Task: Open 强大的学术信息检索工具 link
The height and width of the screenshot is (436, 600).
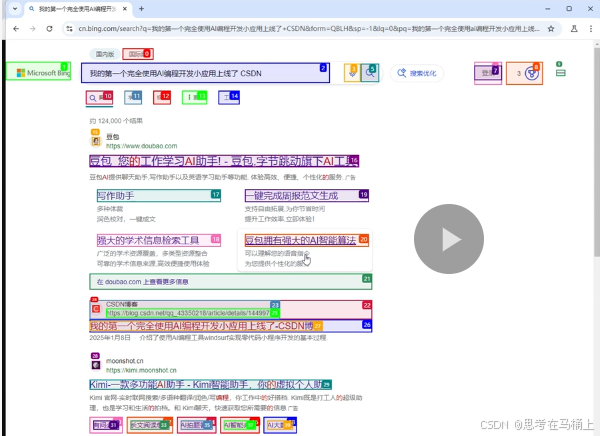Action: (159, 240)
